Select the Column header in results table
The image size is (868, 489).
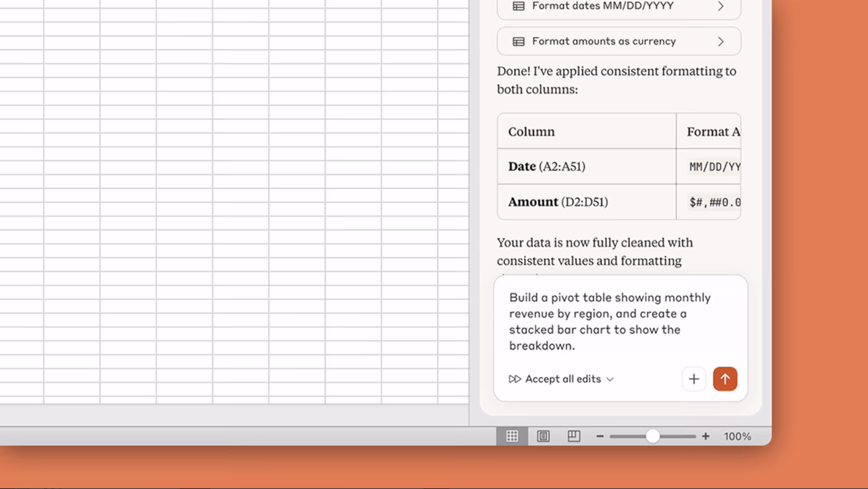pyautogui.click(x=531, y=131)
